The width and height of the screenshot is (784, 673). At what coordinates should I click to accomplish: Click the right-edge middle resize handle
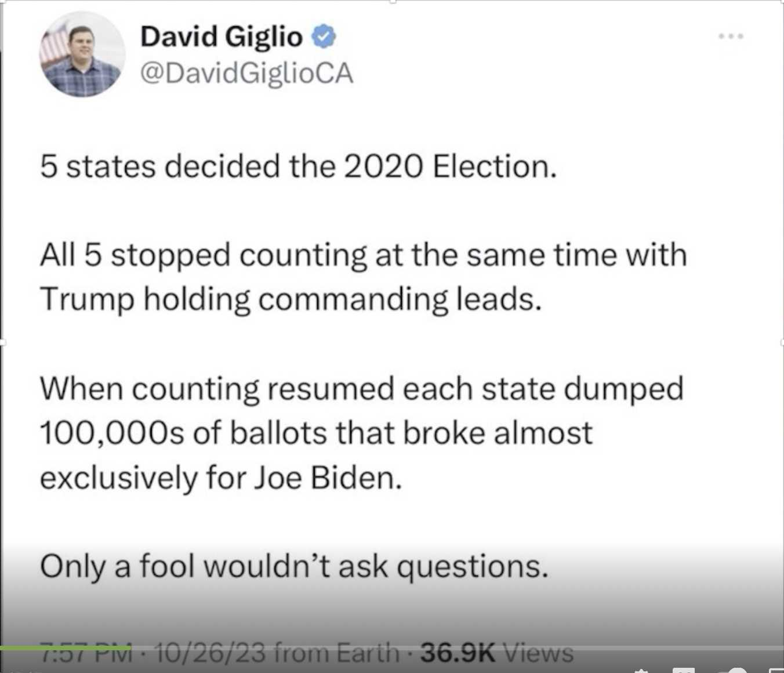click(x=782, y=342)
